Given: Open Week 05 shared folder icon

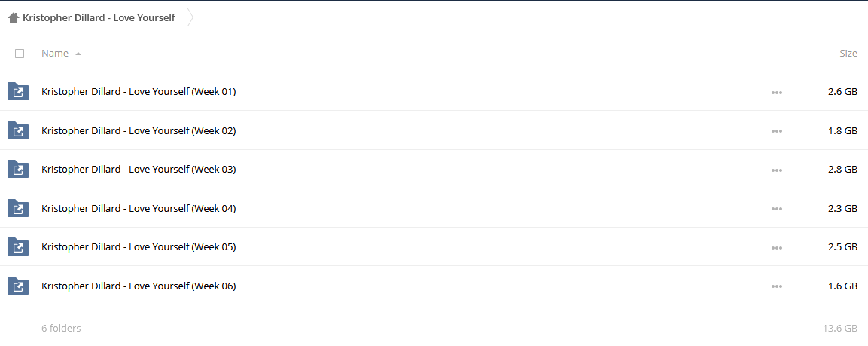Looking at the screenshot, I should coord(18,246).
